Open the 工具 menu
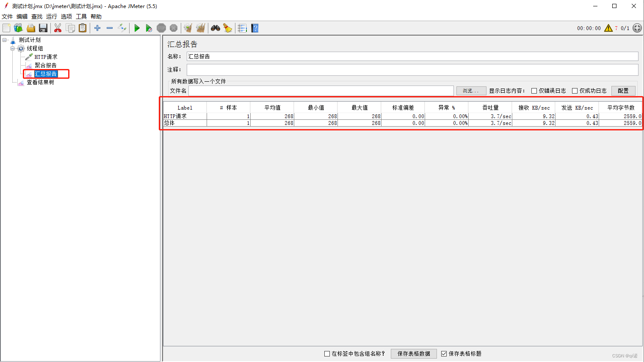This screenshot has width=644, height=362. (x=81, y=17)
